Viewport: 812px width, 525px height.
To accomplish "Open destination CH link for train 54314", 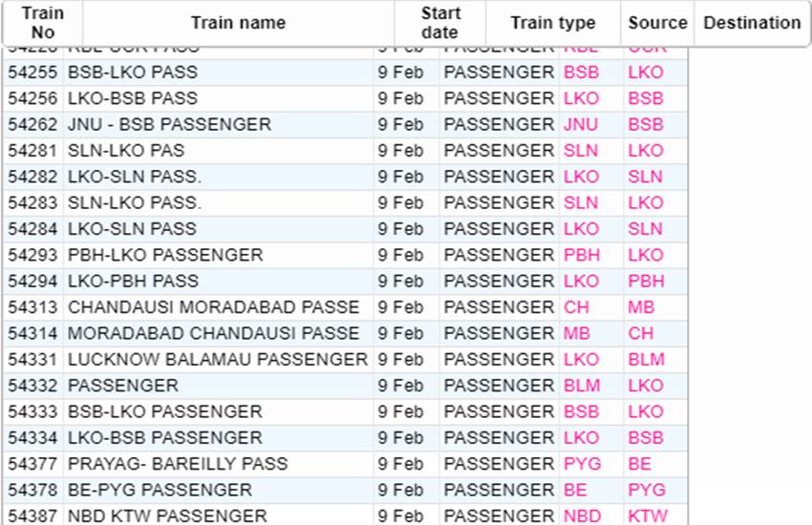I will pos(641,334).
